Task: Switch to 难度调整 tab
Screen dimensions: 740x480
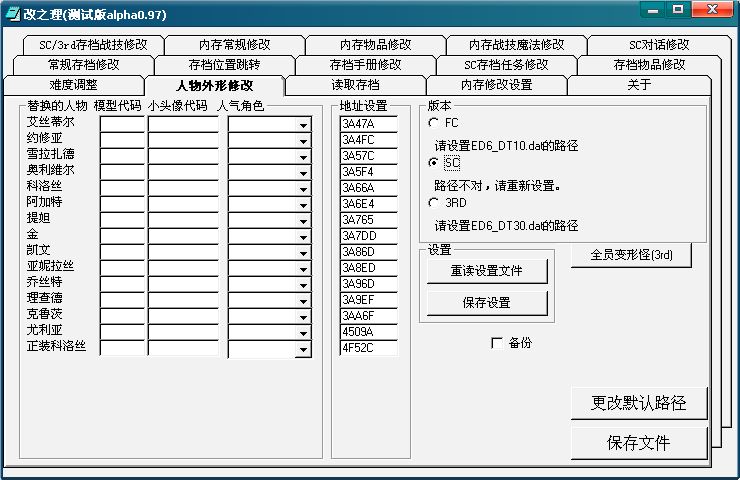Action: tap(74, 85)
